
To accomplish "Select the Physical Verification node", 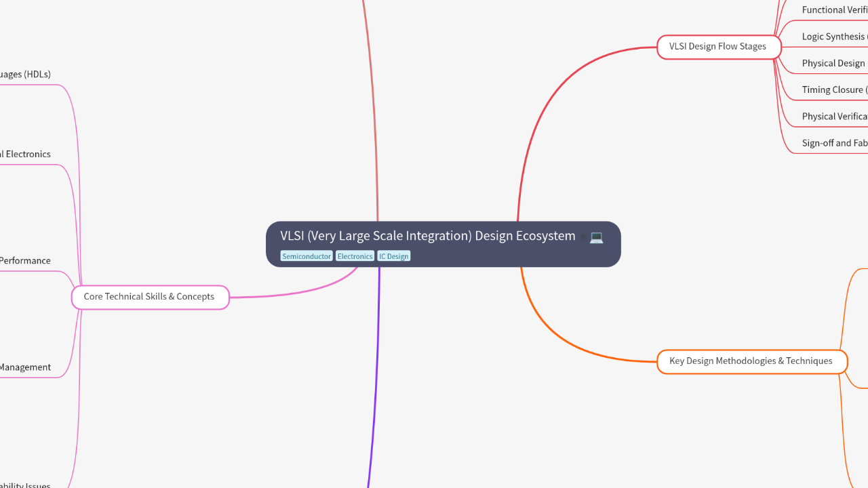I will 833,116.
